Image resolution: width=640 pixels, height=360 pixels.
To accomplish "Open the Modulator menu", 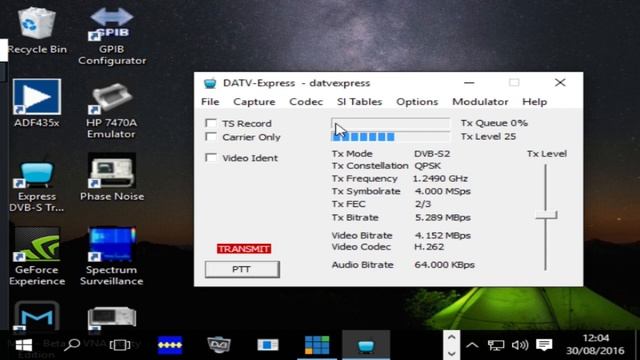I will pos(480,102).
